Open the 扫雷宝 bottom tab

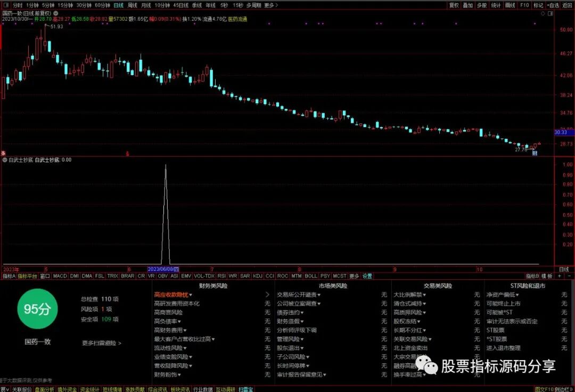(245, 389)
